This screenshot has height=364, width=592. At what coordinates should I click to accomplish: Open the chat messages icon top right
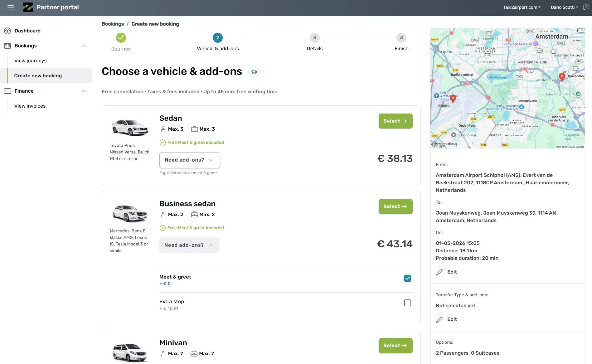coord(585,7)
